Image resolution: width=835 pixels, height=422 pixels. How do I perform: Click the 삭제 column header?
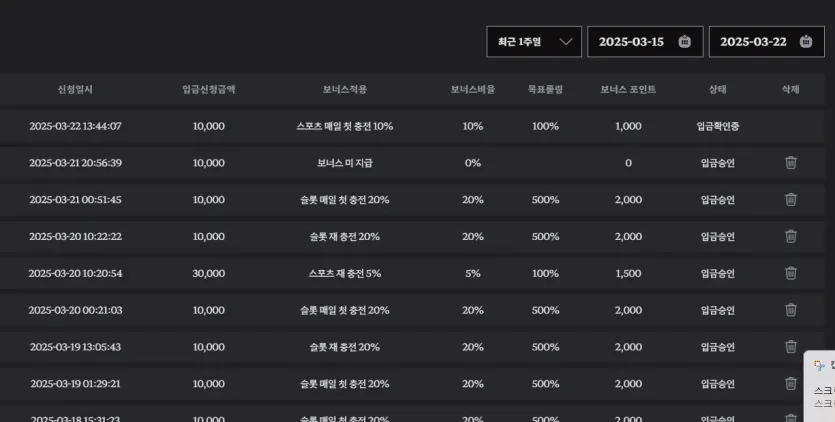pyautogui.click(x=791, y=90)
